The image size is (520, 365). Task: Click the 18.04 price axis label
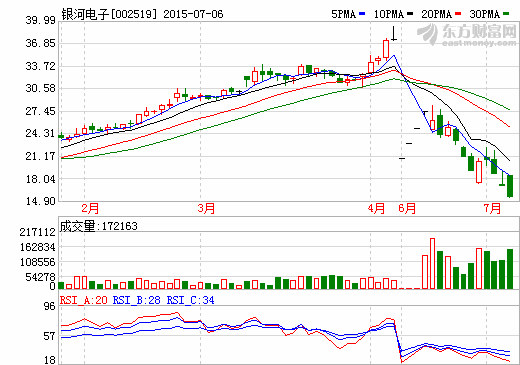tap(41, 179)
